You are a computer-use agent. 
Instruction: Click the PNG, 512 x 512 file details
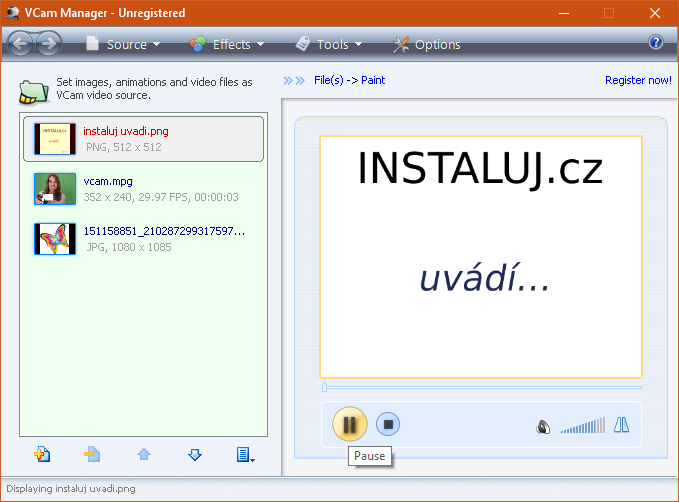[123, 147]
